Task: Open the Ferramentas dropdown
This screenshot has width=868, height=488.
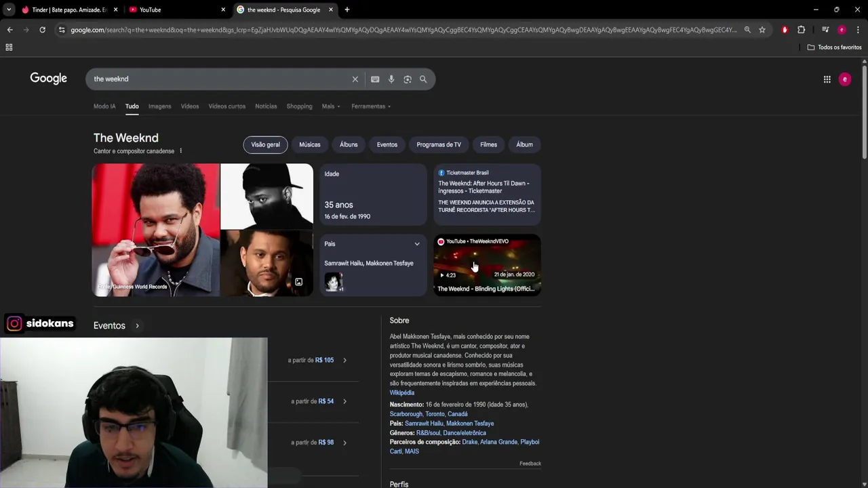Action: (371, 106)
